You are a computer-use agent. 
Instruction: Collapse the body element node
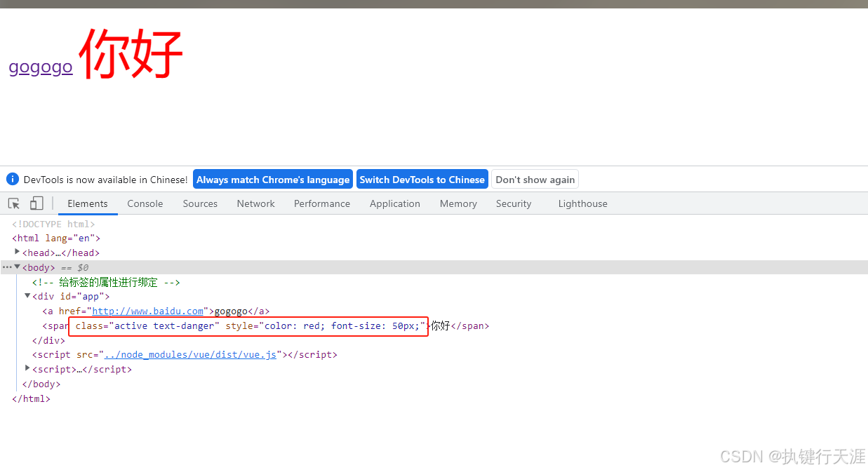point(17,267)
